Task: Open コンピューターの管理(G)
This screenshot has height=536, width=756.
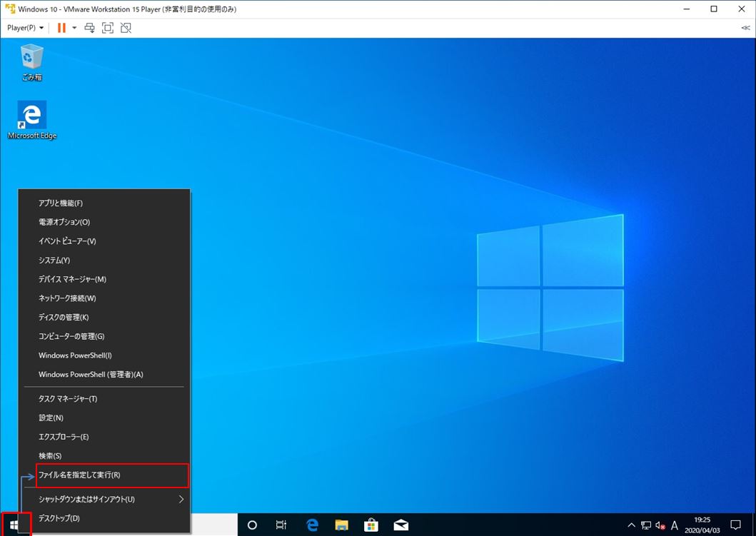Action: point(104,336)
